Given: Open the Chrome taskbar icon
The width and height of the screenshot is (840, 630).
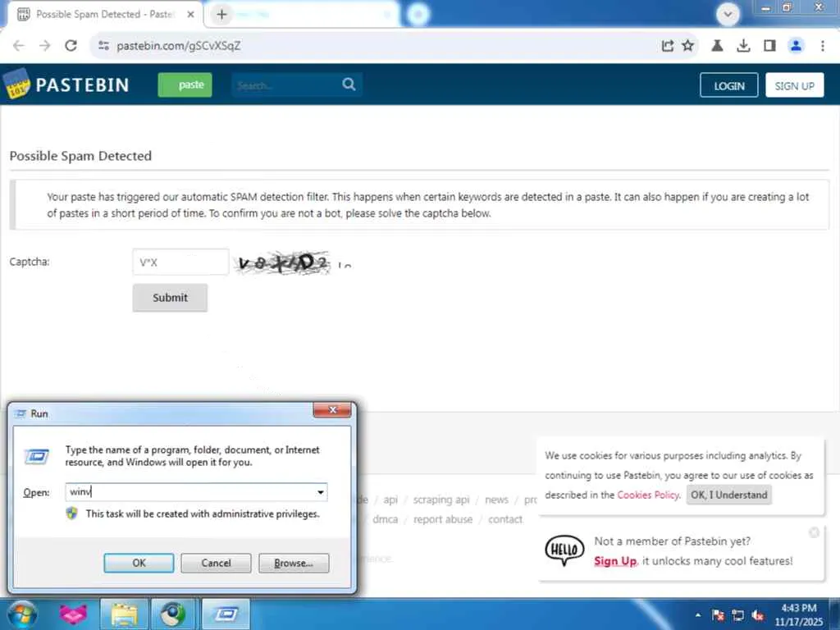Looking at the screenshot, I should pyautogui.click(x=172, y=614).
